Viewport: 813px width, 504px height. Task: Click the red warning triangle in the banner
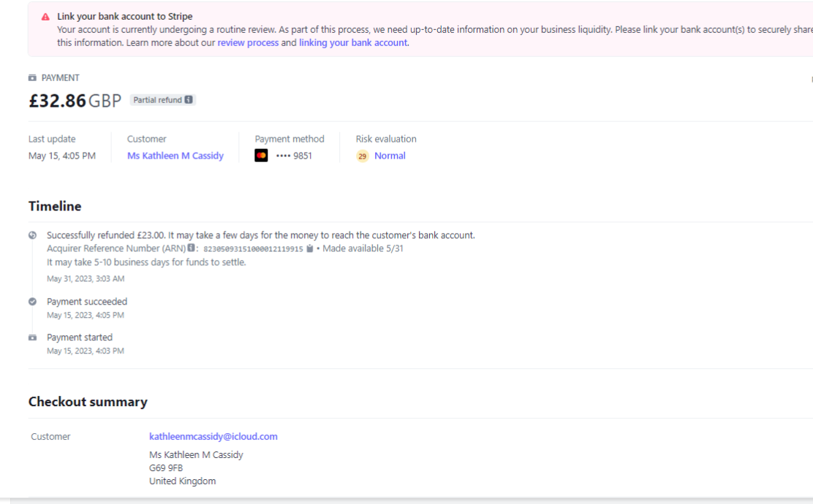point(46,17)
